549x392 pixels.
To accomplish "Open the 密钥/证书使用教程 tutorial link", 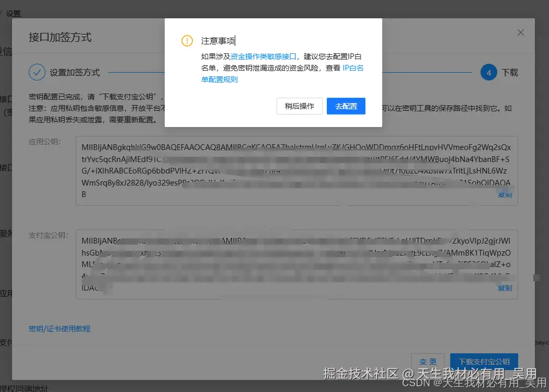I will coord(59,328).
